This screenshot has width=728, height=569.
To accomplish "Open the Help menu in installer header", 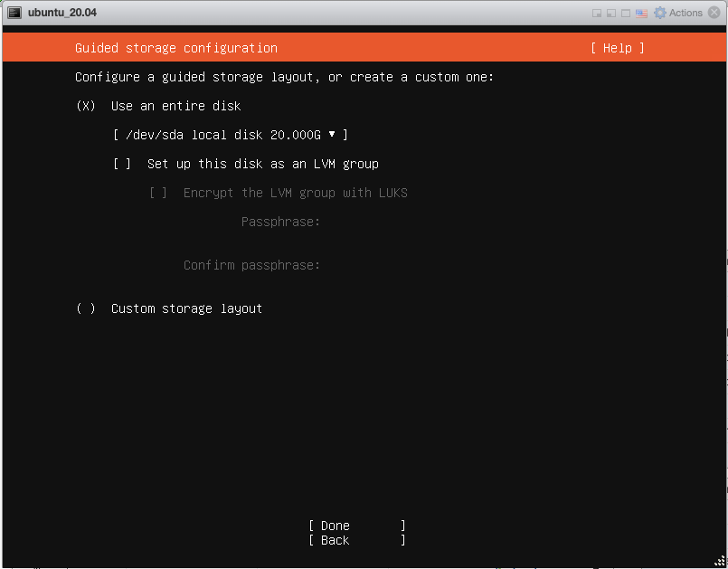I will pyautogui.click(x=617, y=48).
